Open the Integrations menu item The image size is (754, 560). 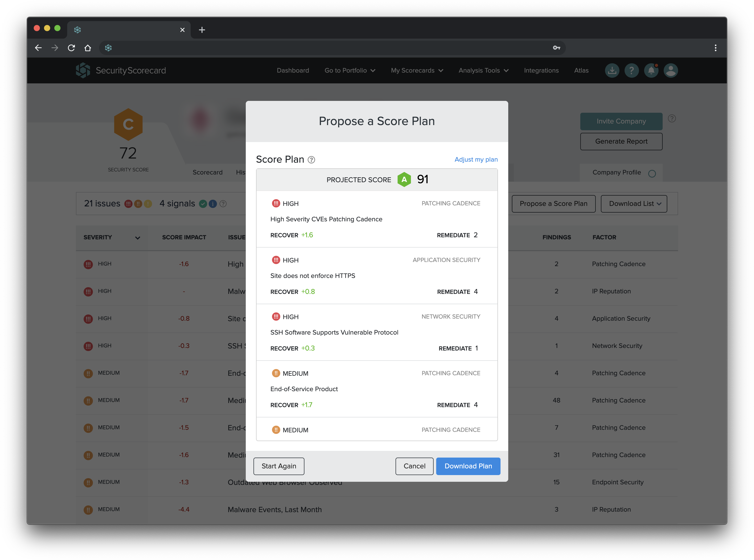(x=541, y=71)
